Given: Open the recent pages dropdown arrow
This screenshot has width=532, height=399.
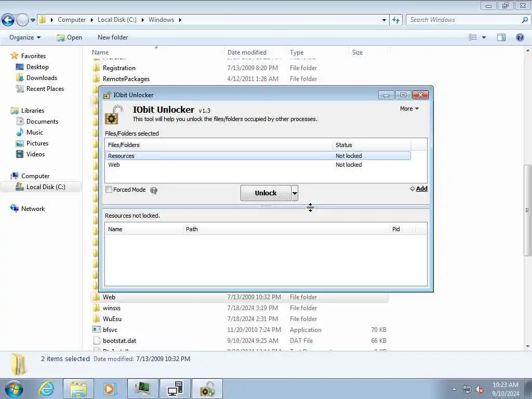Looking at the screenshot, I should coord(33,20).
